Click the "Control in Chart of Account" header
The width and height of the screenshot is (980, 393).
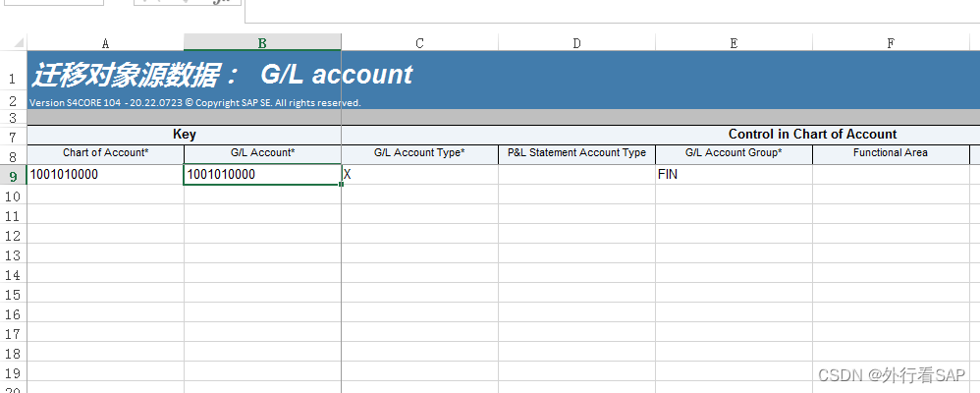812,135
